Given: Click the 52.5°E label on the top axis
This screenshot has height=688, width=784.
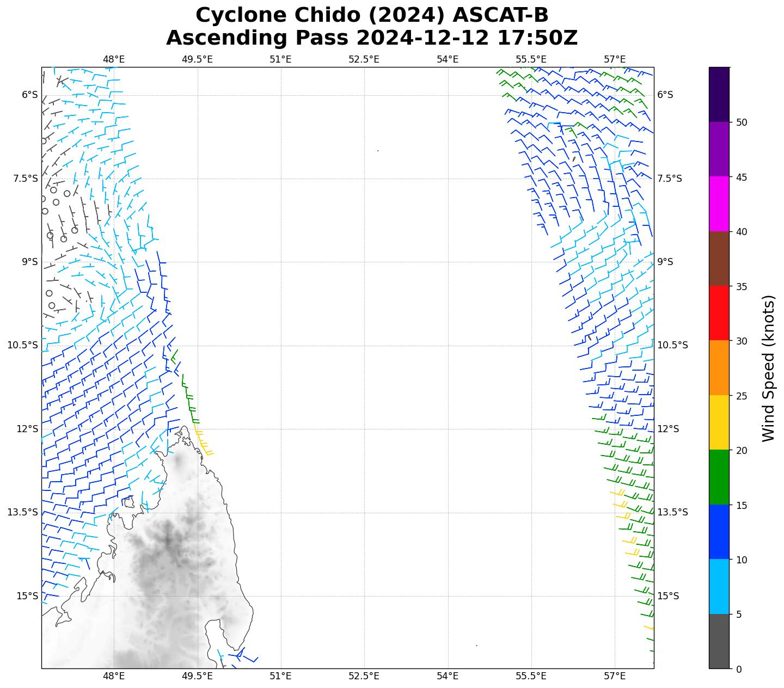Looking at the screenshot, I should tap(364, 59).
